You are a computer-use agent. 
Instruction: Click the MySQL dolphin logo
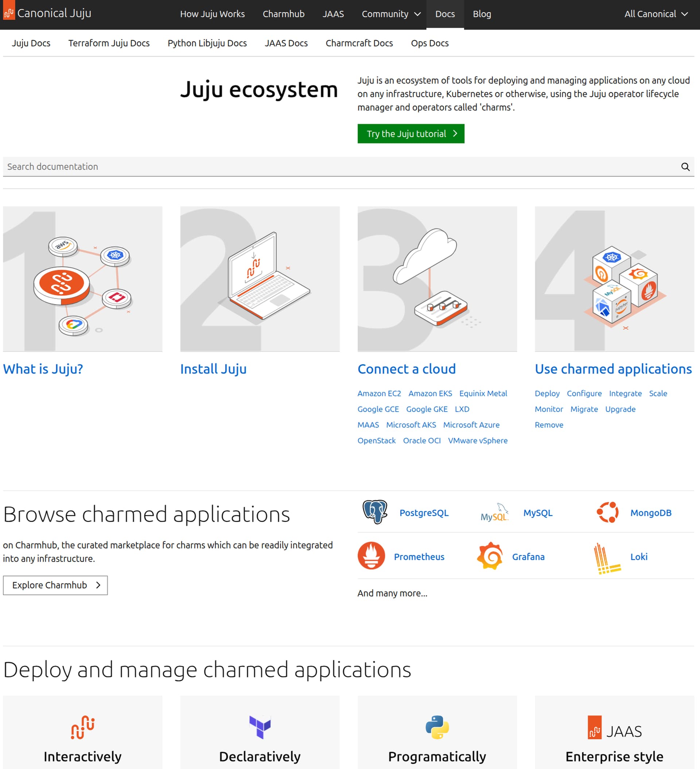[495, 513]
